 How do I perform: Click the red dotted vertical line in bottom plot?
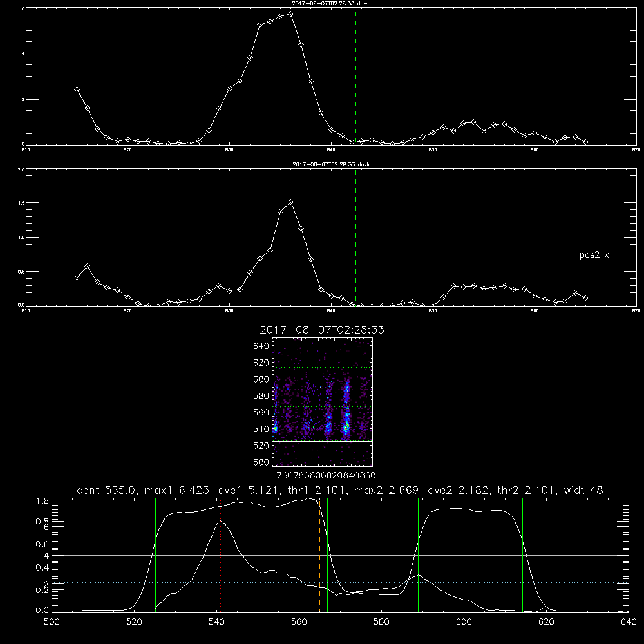pos(220,555)
